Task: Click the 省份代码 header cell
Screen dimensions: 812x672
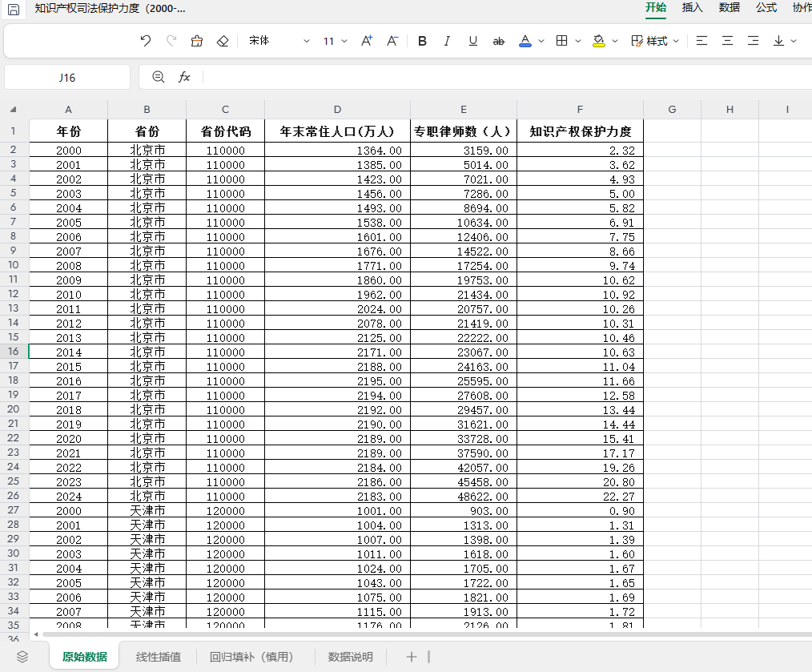Action: [225, 131]
